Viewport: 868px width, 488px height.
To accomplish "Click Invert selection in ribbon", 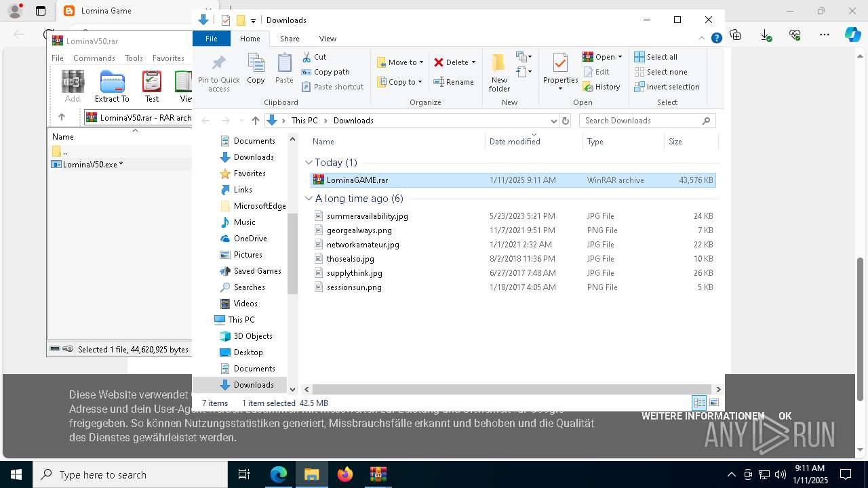I will tap(667, 87).
